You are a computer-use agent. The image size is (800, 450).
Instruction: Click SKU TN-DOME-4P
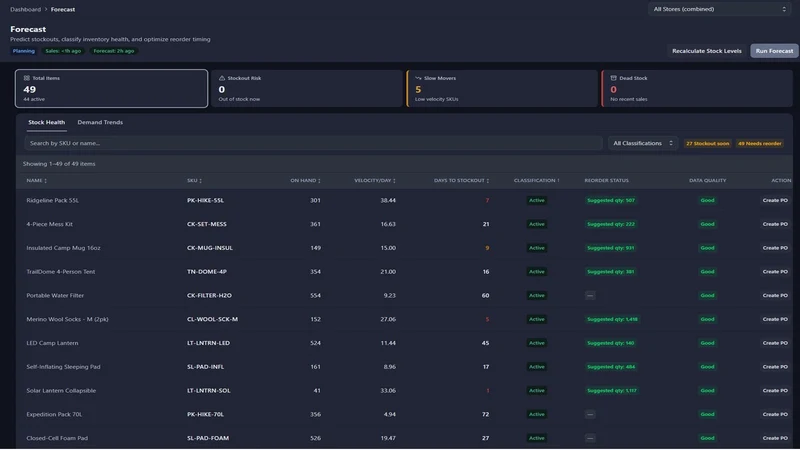(x=207, y=272)
